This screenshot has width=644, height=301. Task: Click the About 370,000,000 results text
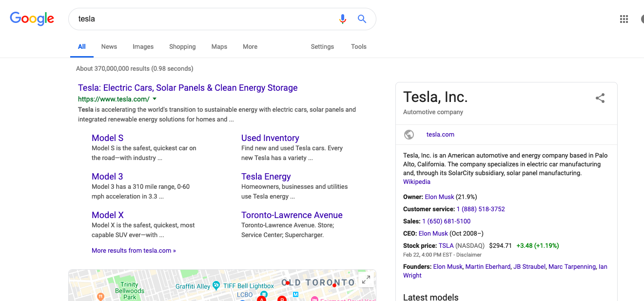[135, 69]
